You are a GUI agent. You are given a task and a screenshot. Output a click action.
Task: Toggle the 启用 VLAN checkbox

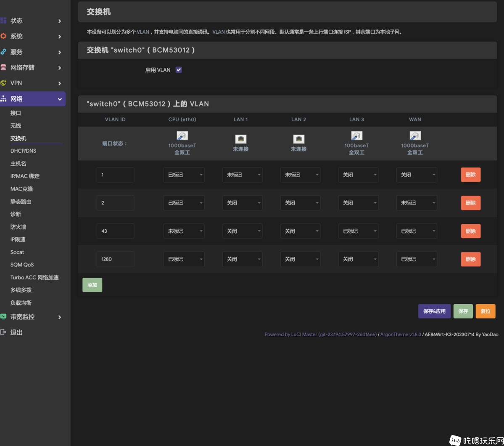pyautogui.click(x=179, y=70)
